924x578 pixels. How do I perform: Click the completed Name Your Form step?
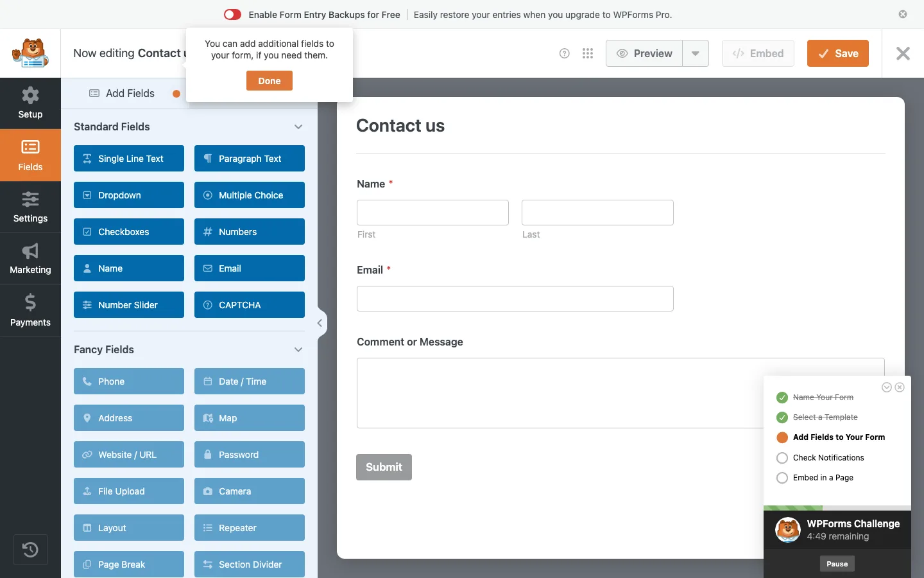click(823, 398)
